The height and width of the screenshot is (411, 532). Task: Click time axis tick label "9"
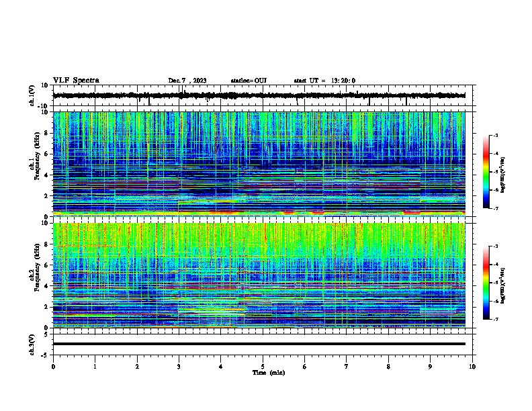(x=430, y=367)
